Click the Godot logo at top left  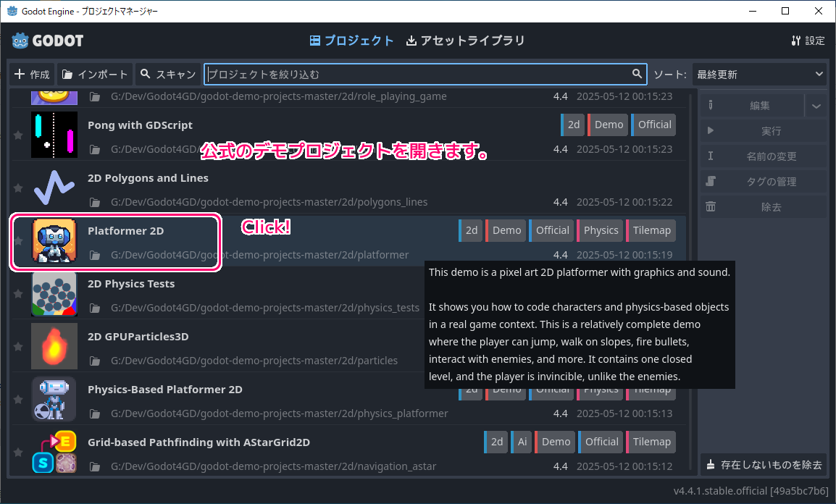(x=48, y=41)
